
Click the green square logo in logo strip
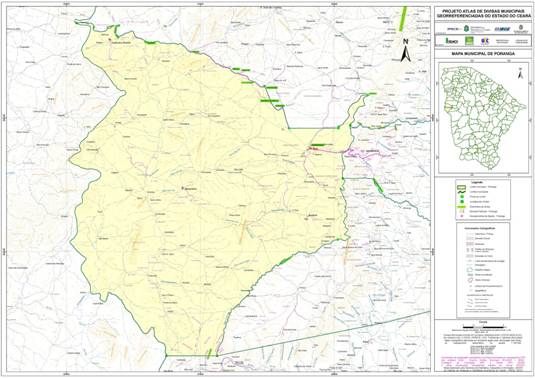469,41
